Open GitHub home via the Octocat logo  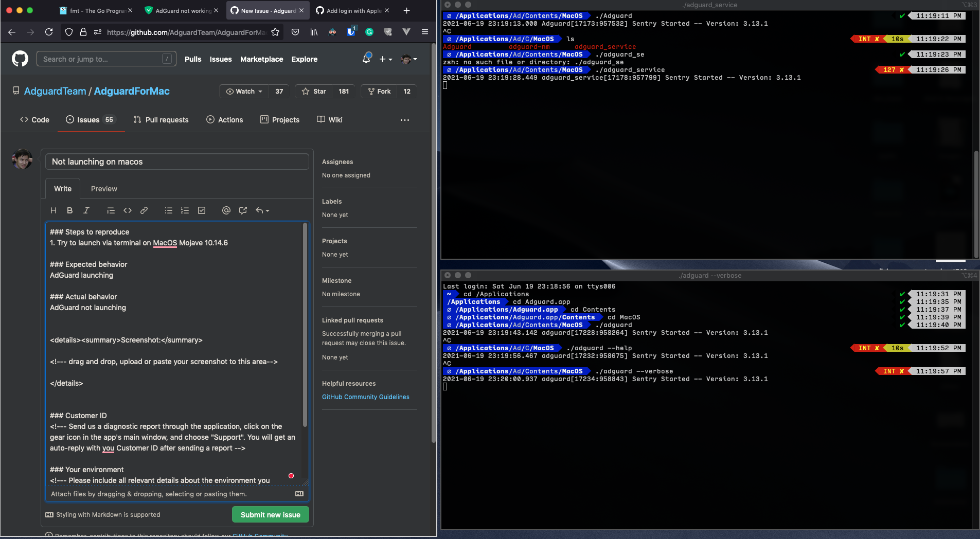tap(20, 58)
